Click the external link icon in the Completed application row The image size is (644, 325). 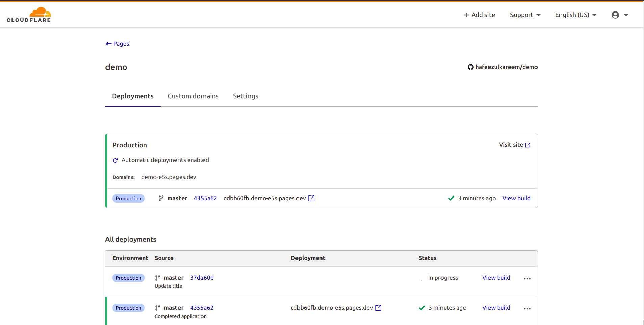click(378, 308)
